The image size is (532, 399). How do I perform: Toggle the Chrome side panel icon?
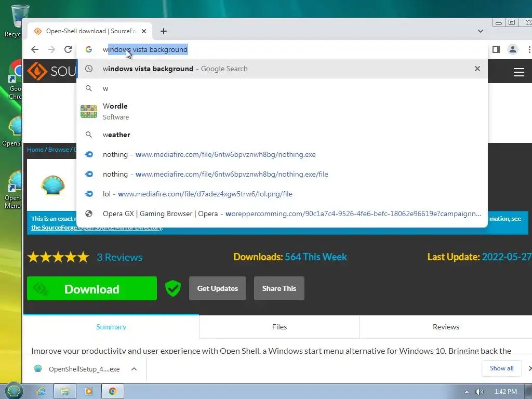tap(496, 49)
